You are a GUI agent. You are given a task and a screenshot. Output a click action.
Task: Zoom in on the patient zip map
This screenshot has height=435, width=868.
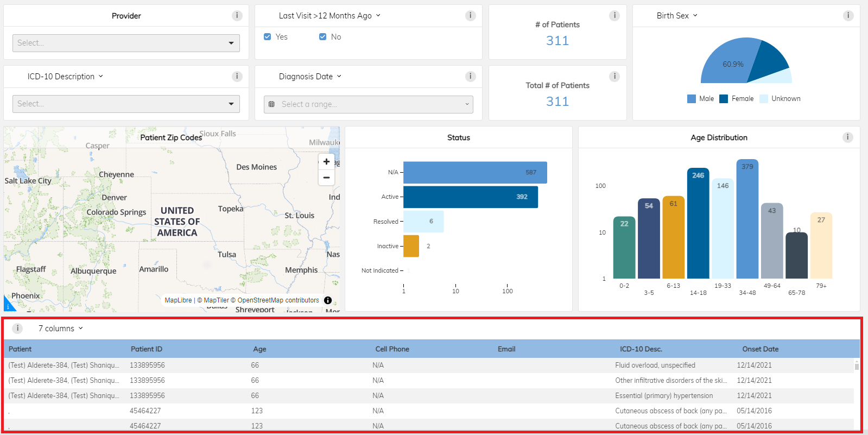326,162
